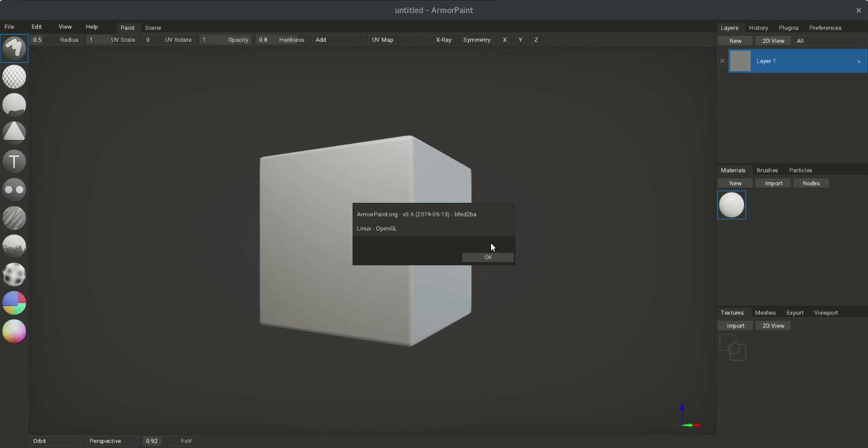
Task: Open the Edit menu
Action: point(36,27)
